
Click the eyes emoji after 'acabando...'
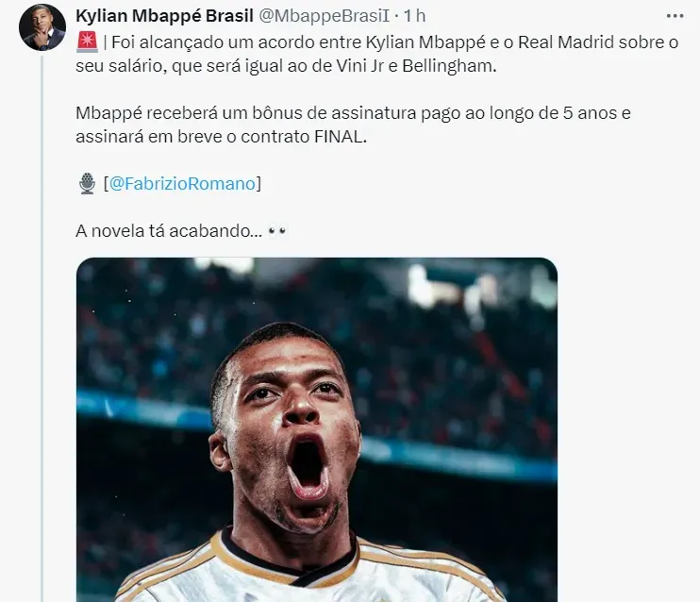coord(277,231)
